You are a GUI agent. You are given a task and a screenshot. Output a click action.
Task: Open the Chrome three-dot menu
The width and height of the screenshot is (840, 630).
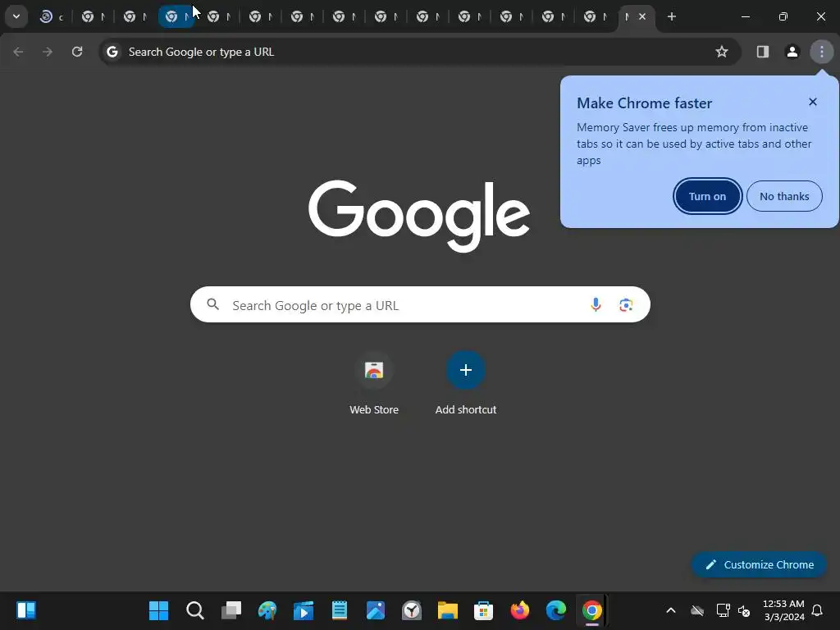(x=821, y=52)
